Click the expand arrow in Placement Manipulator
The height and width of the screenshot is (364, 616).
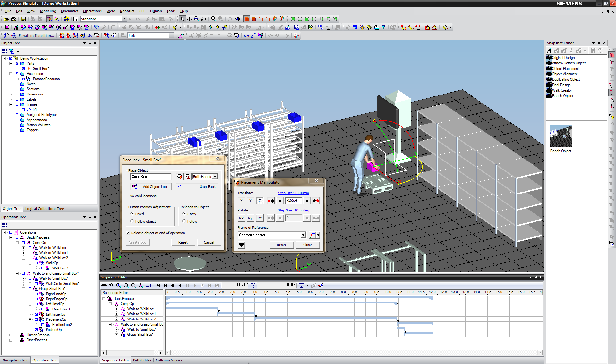242,245
